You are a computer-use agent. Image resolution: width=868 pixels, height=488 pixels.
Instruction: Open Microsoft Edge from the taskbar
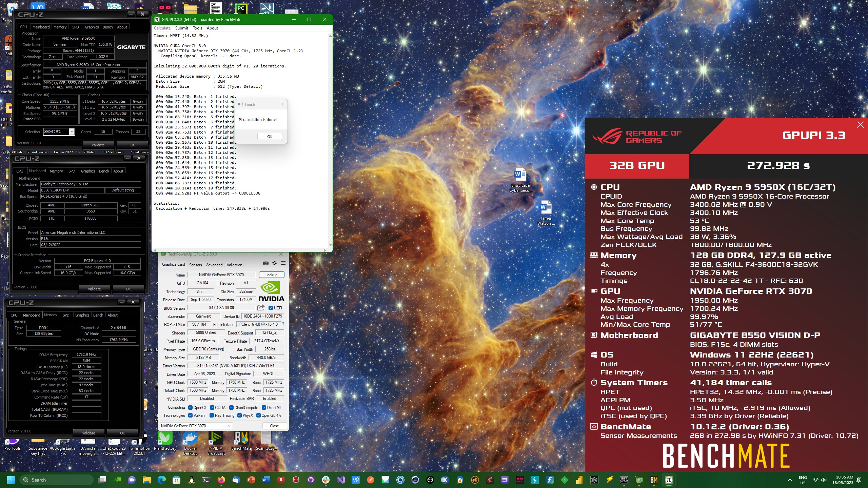coord(162,480)
